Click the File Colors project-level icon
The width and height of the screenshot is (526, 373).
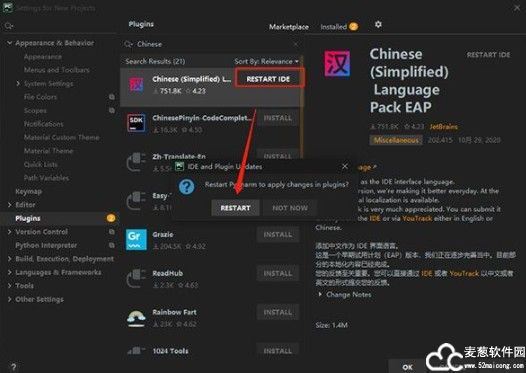click(112, 97)
